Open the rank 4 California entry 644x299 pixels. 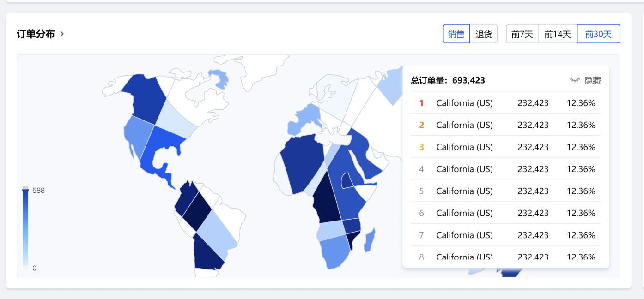tap(506, 169)
